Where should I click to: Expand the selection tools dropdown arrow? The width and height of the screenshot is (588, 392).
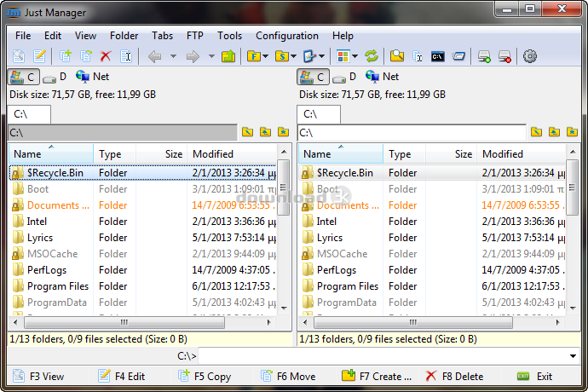click(322, 56)
